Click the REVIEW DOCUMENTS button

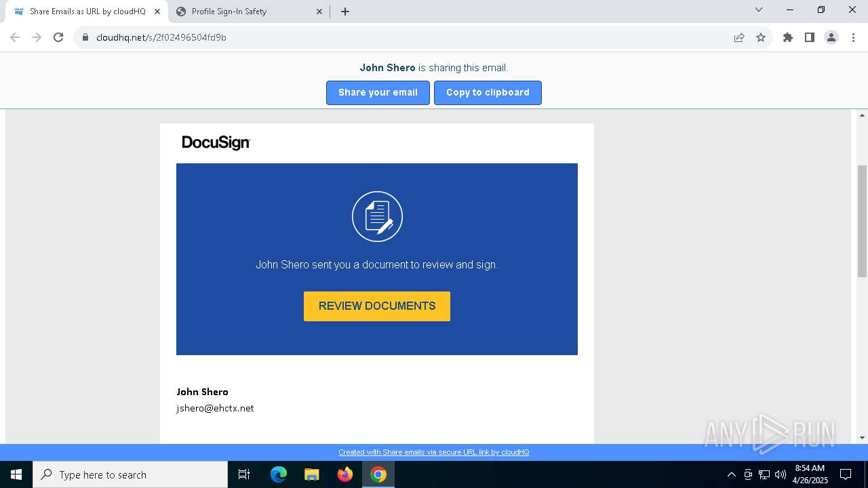377,306
